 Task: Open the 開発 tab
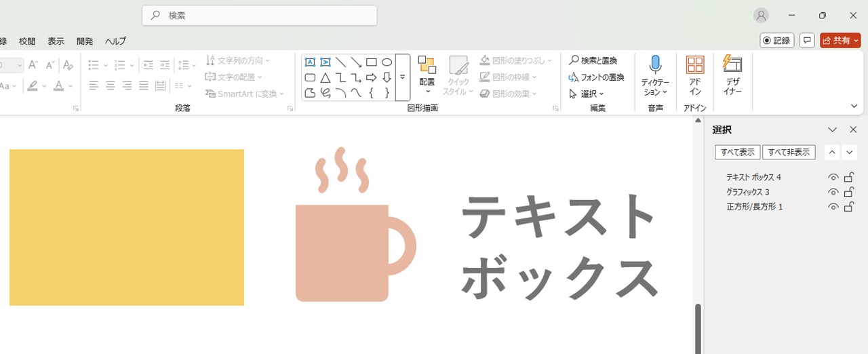[x=85, y=41]
